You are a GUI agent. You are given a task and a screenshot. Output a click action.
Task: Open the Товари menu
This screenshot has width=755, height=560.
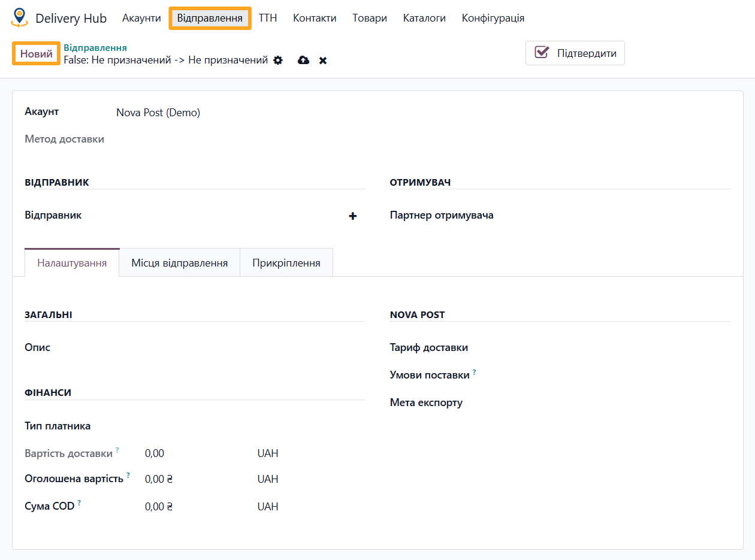pyautogui.click(x=370, y=18)
